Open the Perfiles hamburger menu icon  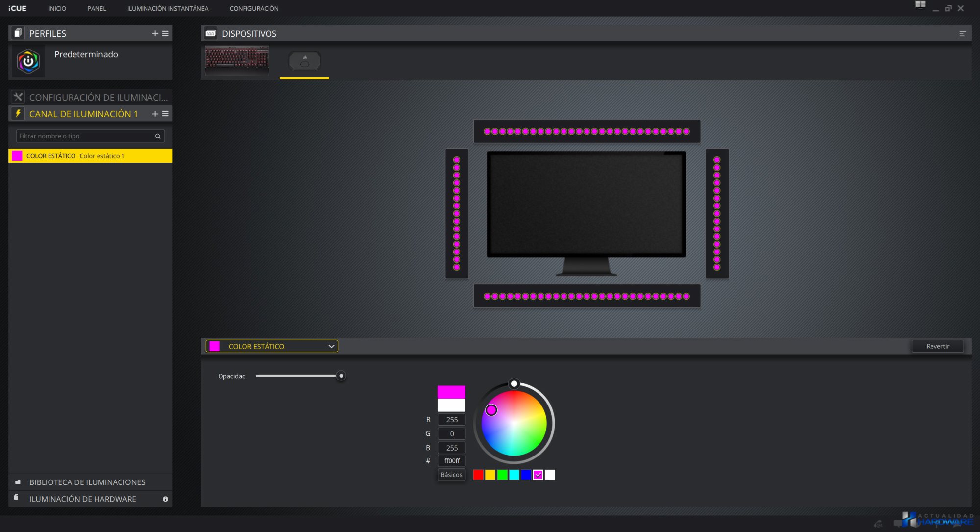[x=165, y=33]
